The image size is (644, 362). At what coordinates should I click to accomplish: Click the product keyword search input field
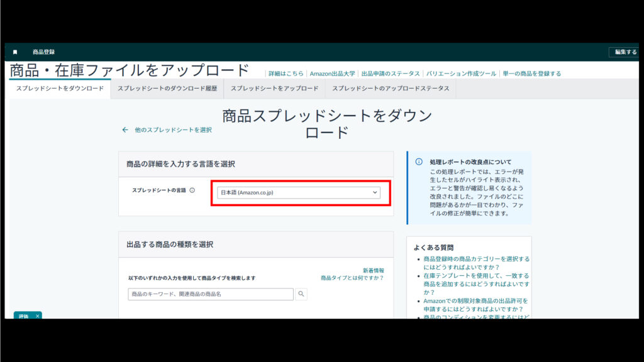tap(211, 294)
